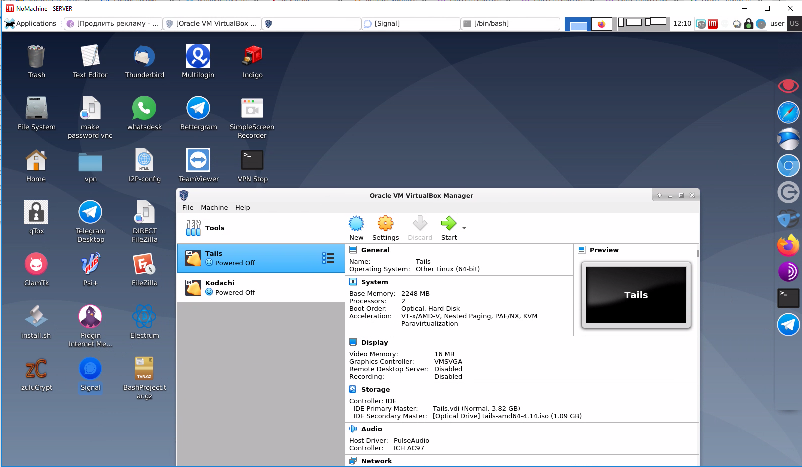Viewport: 802px width, 467px height.
Task: Select the Pidgin Internet Messenger desktop icon
Action: point(90,326)
